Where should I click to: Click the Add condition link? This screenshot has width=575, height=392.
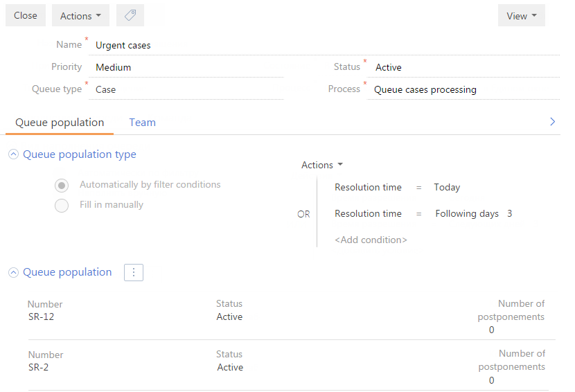(371, 240)
